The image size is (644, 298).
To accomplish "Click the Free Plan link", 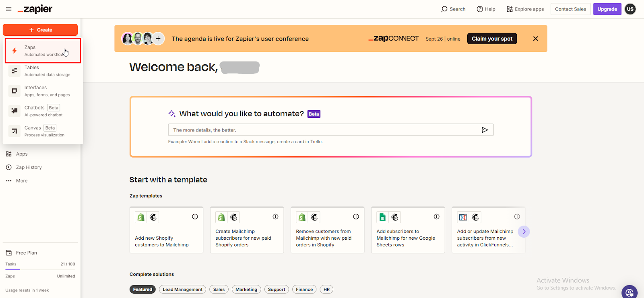I will pos(27,253).
